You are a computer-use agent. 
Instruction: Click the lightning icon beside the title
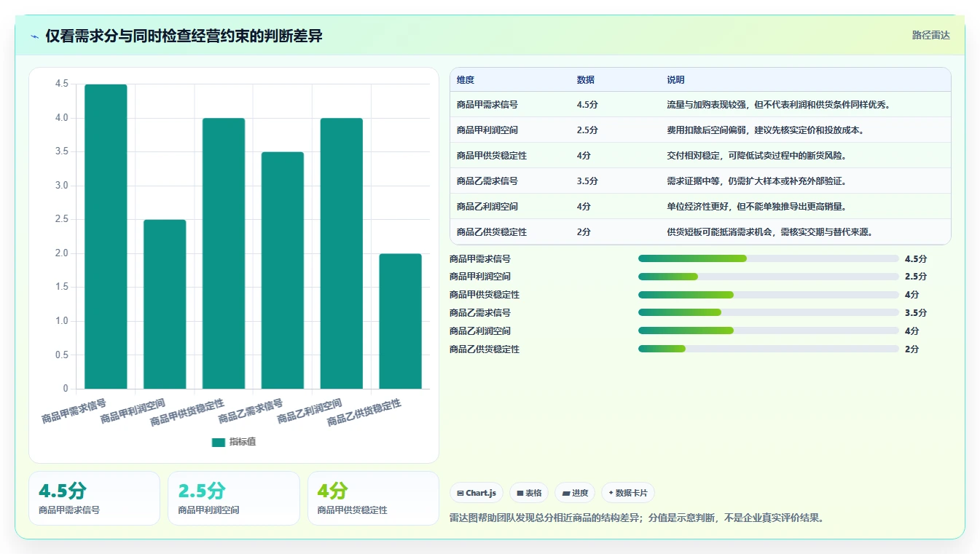(35, 36)
